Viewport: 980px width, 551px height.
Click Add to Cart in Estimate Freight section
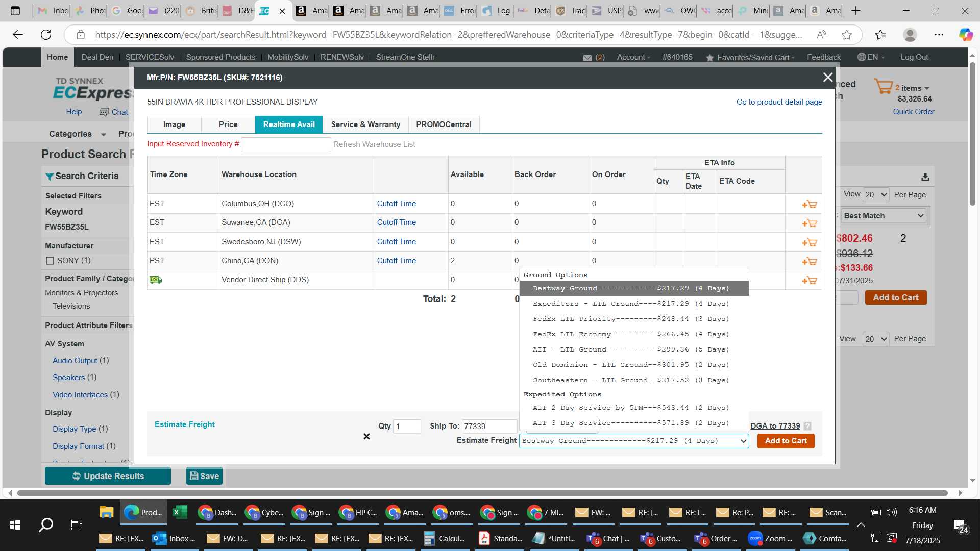[786, 441]
